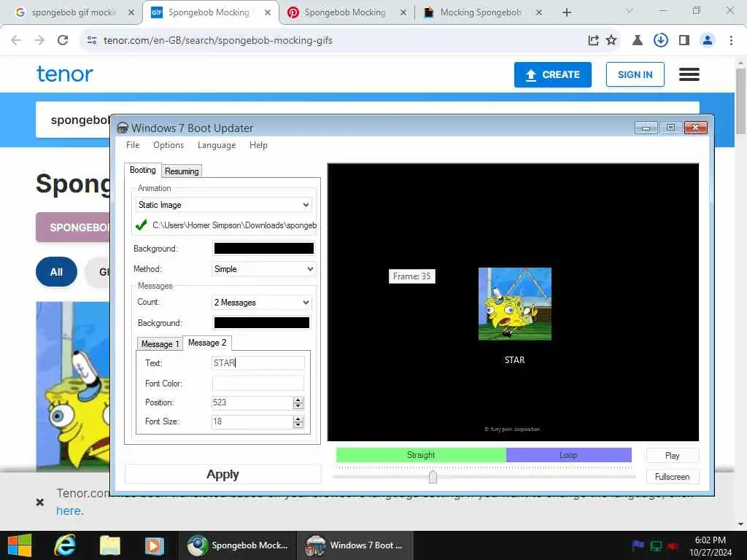Open Chrome's three-dot menu
This screenshot has width=747, height=560.
coord(731,41)
